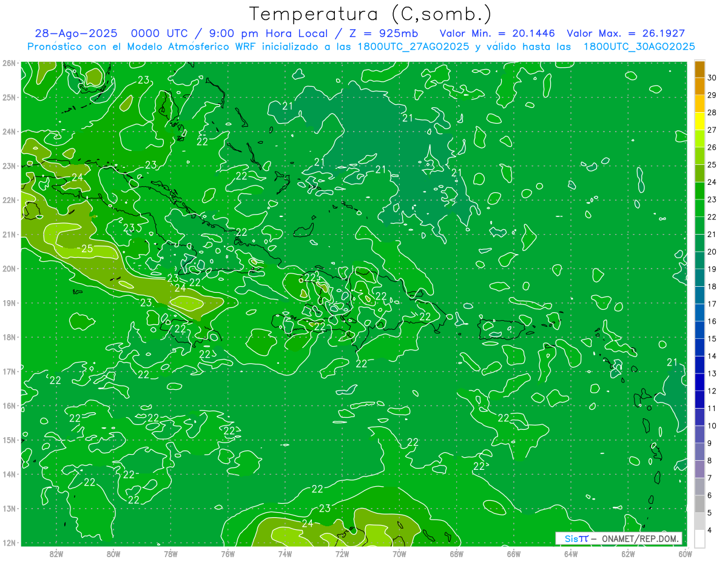Click the 82W longitude axis label
This screenshot has height=562, width=728.
56,554
